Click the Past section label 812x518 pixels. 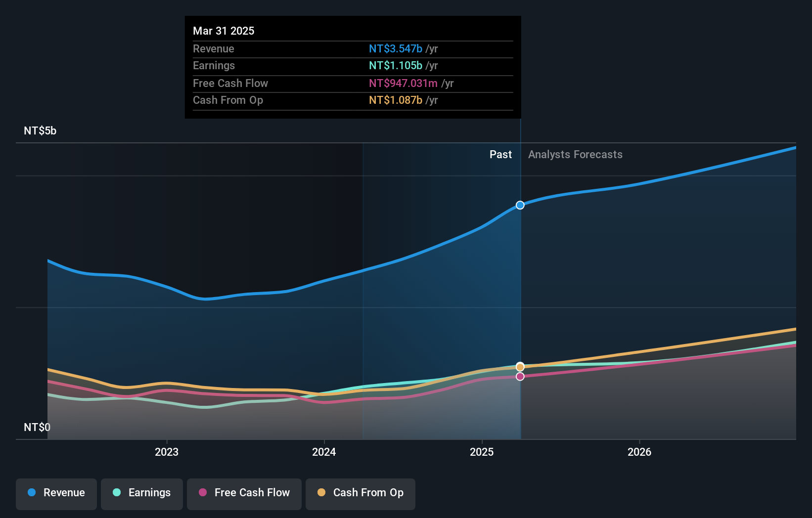(500, 155)
